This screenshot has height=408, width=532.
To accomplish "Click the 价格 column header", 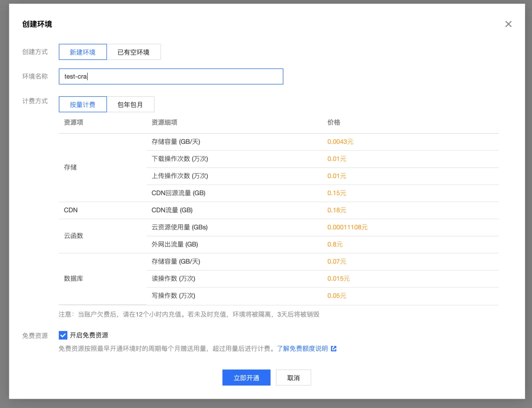I will pos(334,123).
